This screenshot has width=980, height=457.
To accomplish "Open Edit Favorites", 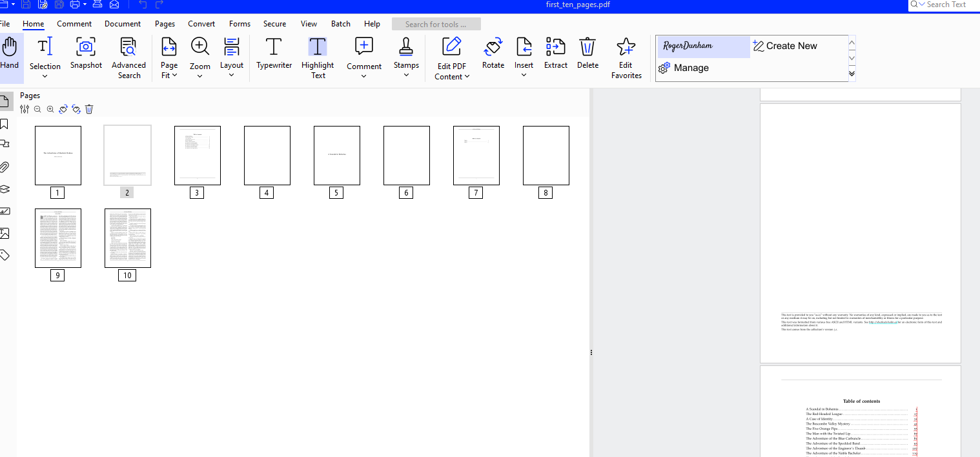I will click(x=626, y=58).
